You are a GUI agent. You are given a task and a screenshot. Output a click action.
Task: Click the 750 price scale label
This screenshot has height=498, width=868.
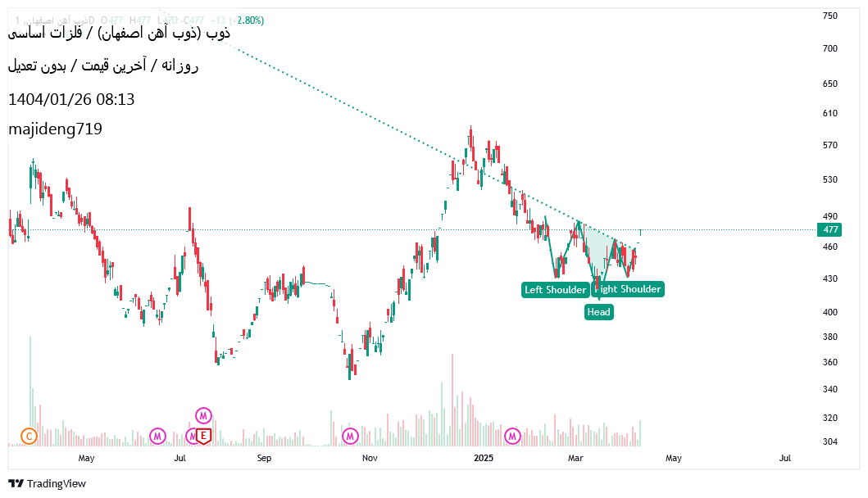(x=829, y=16)
